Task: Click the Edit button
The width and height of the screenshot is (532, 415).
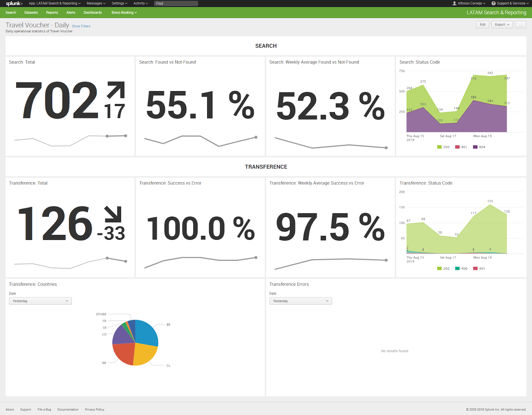Action: tap(483, 25)
